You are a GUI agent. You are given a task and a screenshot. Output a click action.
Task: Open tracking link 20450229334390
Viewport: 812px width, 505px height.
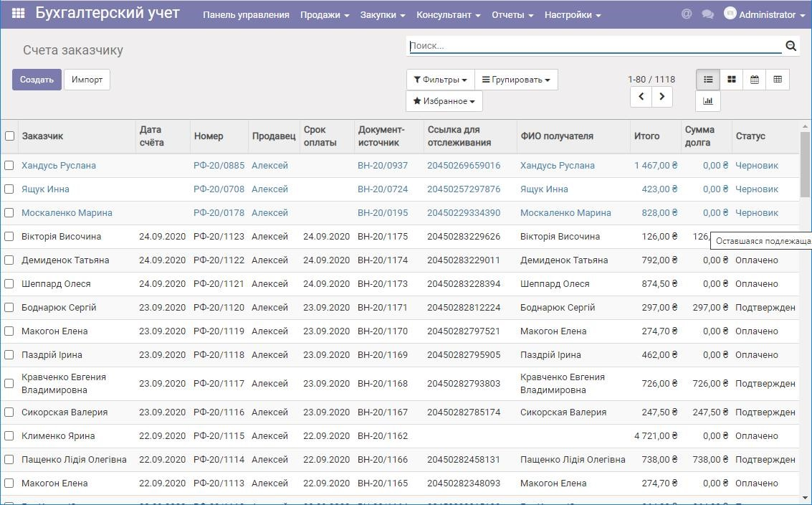point(464,212)
